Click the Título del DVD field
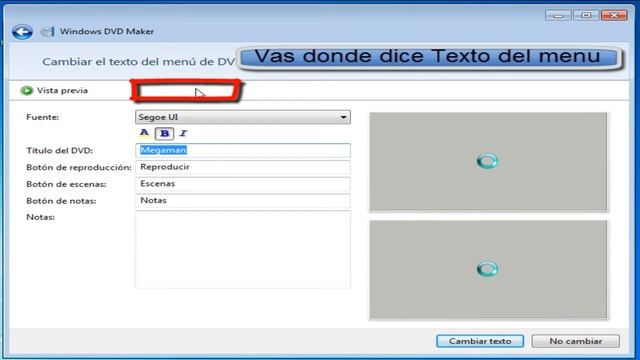Screen dimensions: 640x360 coord(242,150)
